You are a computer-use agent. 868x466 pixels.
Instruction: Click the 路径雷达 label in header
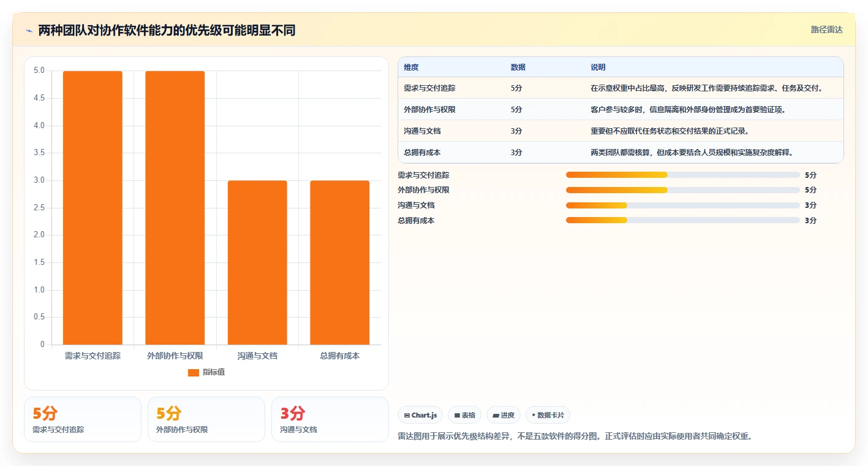tap(827, 29)
